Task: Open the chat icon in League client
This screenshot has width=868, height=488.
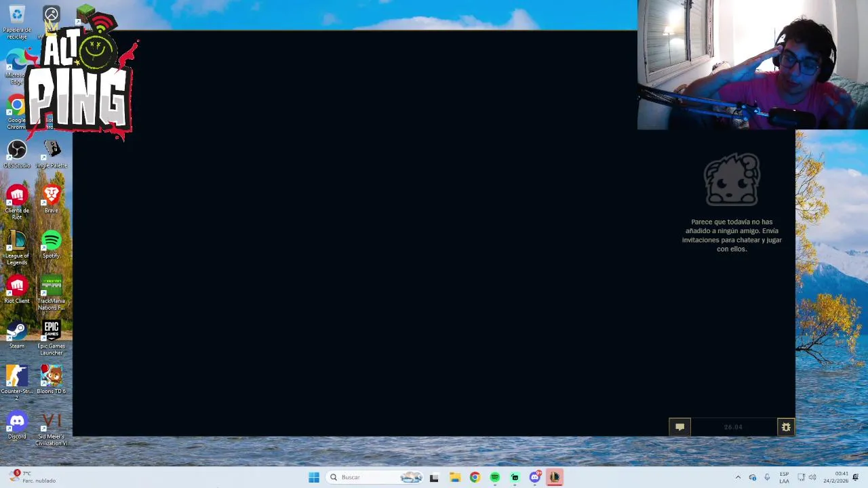Action: (679, 427)
